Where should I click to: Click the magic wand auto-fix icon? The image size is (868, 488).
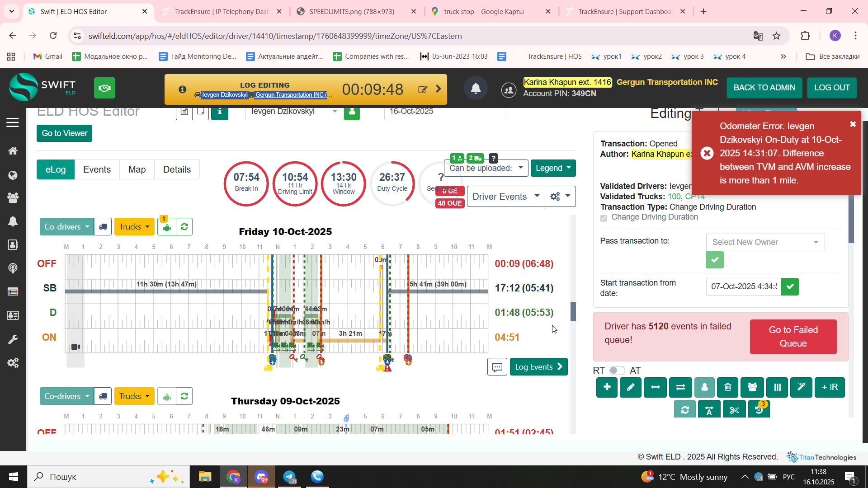[x=801, y=387]
